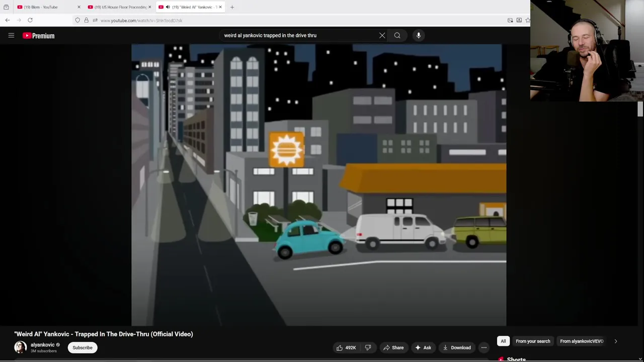This screenshot has width=644, height=362.
Task: Download the video
Action: pyautogui.click(x=457, y=347)
